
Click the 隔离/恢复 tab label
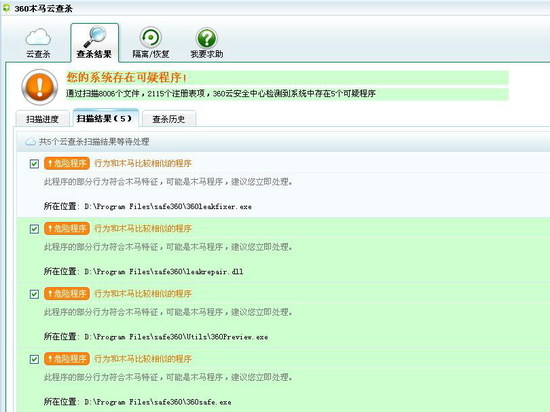pyautogui.click(x=151, y=54)
